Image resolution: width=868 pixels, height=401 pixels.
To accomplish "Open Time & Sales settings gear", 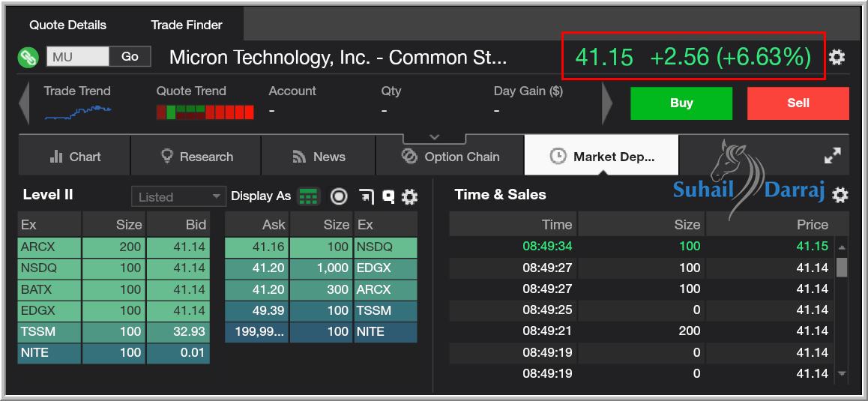I will (840, 194).
